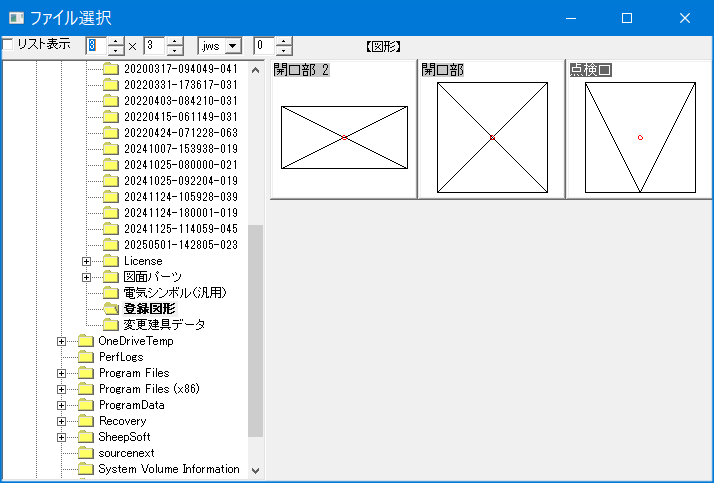Click the folder icon of 20241025-080000-021
This screenshot has width=714, height=483.
111,165
